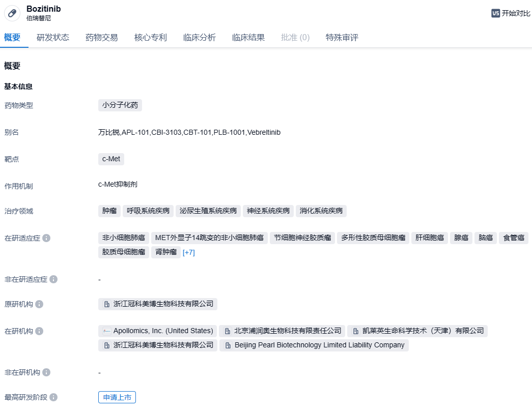The image size is (532, 413).
Task: Click info icon beside 在研机构
Action: (39, 331)
